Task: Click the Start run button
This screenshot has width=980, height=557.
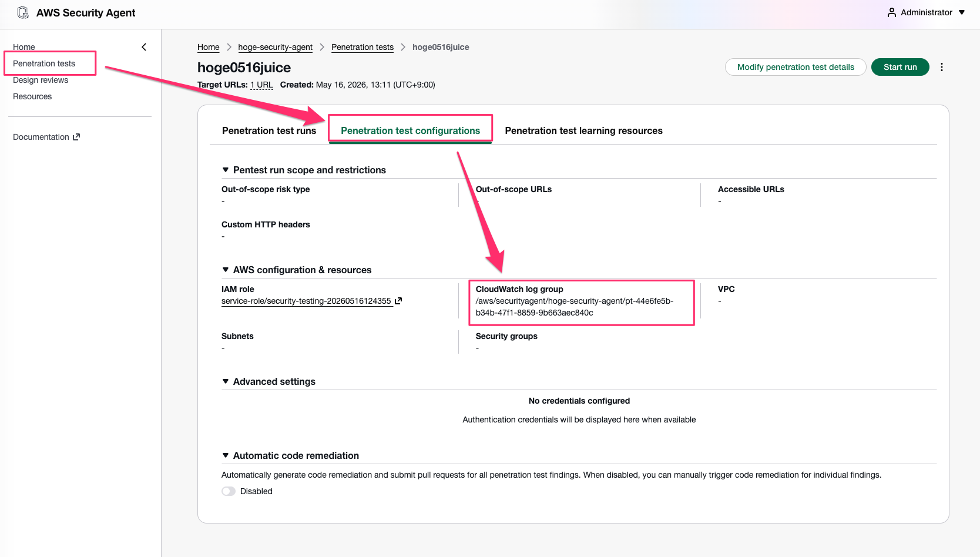Action: pos(900,67)
